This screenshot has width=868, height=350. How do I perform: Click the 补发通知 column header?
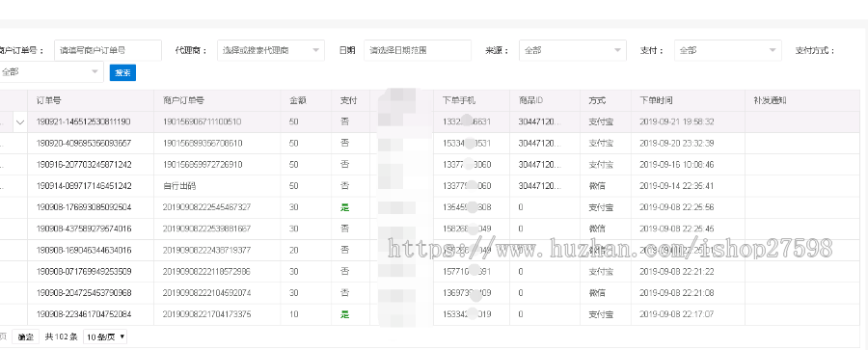tap(770, 101)
